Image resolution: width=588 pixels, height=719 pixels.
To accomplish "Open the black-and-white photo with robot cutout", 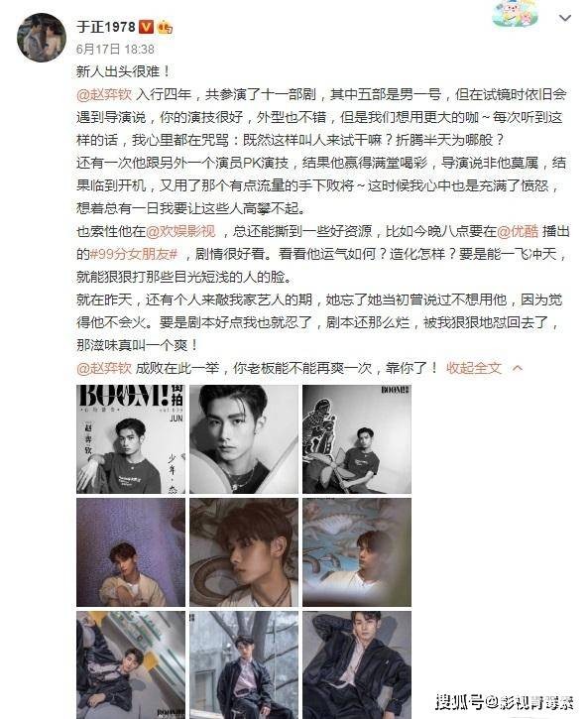I will (x=357, y=439).
